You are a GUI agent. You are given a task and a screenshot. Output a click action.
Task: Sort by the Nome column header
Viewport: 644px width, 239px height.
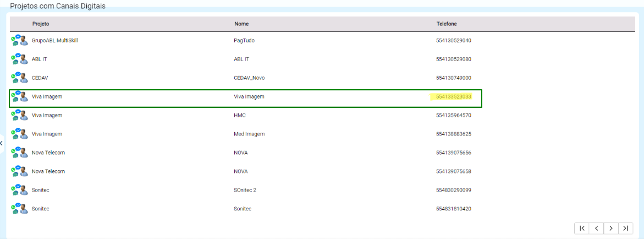click(x=241, y=24)
